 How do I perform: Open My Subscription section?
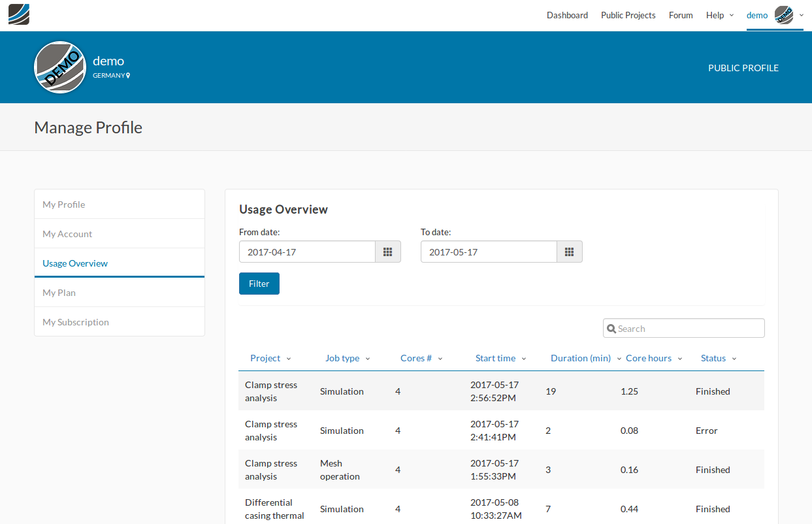pyautogui.click(x=120, y=322)
